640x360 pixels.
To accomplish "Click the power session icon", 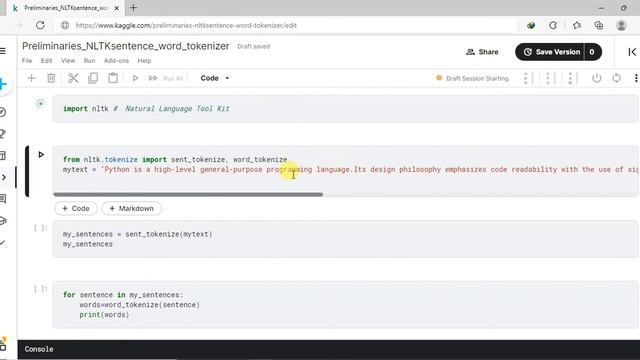I will (x=596, y=78).
